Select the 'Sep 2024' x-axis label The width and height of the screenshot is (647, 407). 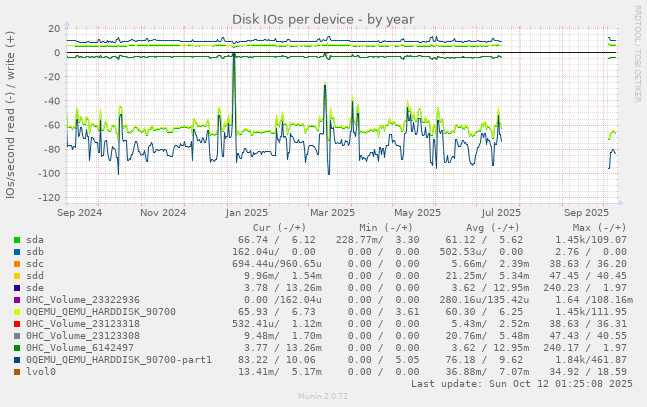point(79,212)
